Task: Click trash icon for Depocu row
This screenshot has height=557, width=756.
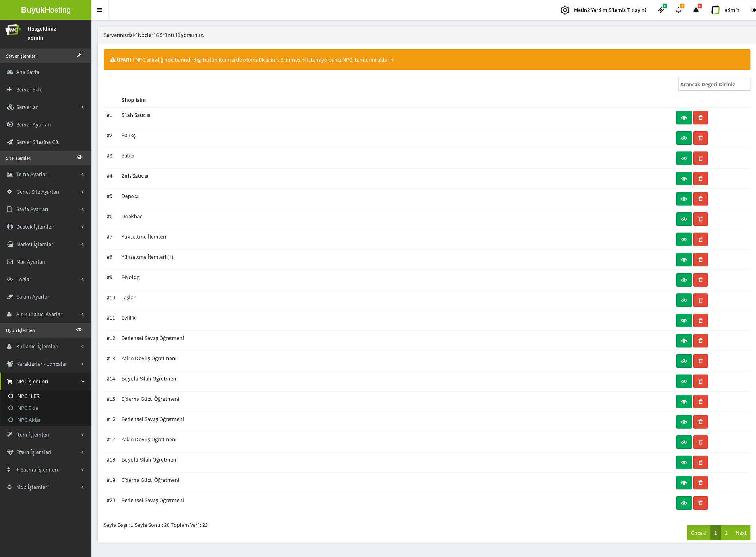Action: click(700, 199)
